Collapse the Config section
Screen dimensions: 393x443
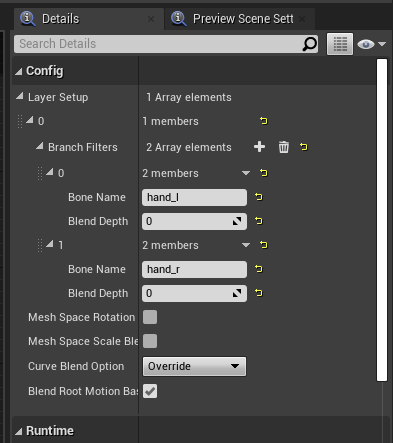pyautogui.click(x=19, y=71)
